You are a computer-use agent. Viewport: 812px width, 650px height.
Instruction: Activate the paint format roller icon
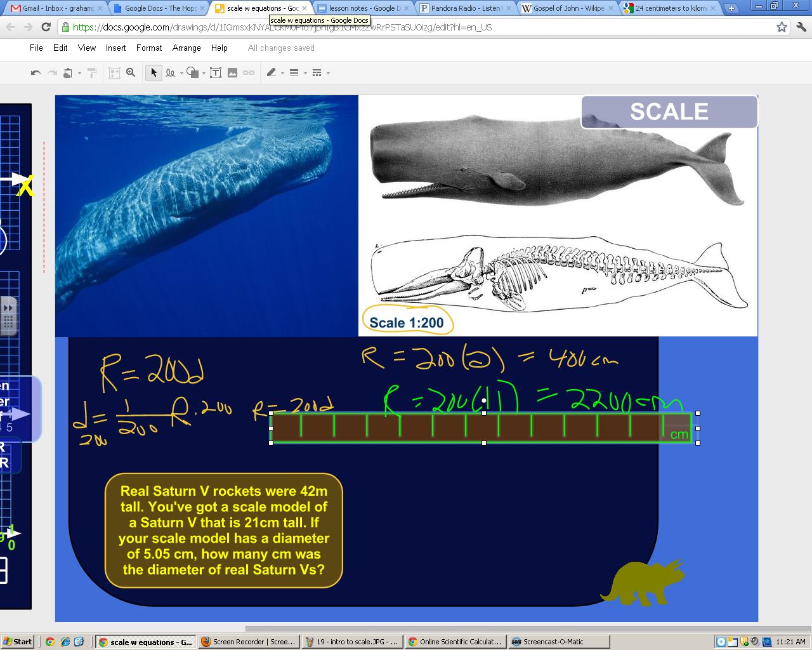(92, 73)
